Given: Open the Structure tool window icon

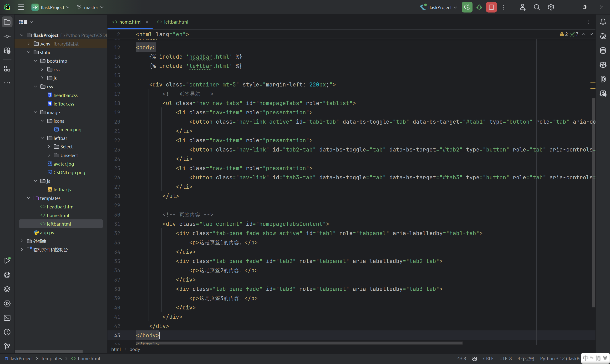Looking at the screenshot, I should [x=7, y=69].
